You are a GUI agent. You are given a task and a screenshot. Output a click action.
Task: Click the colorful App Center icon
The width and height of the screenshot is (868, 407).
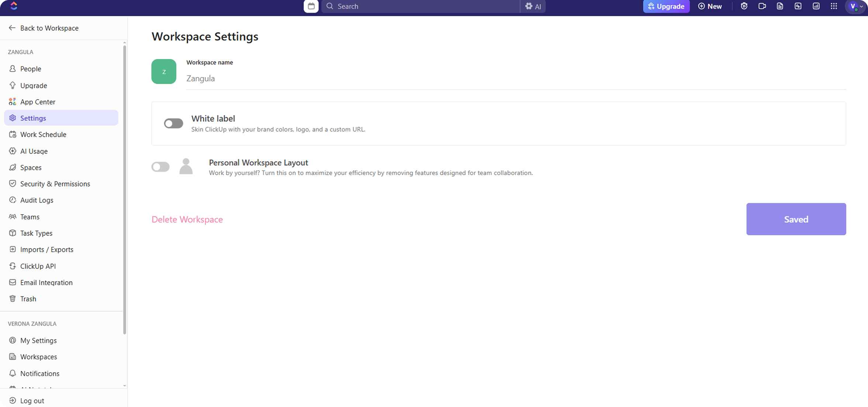(13, 101)
